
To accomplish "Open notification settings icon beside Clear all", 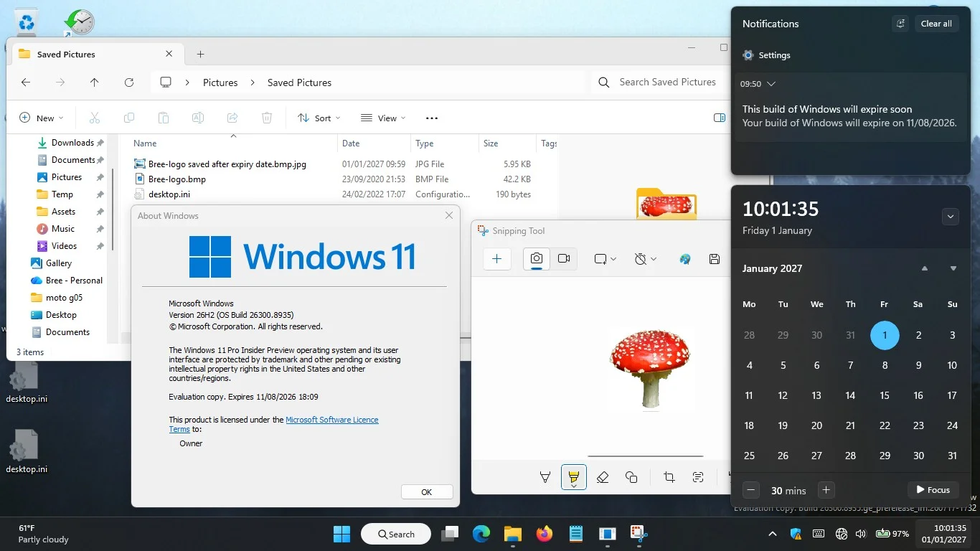I will tap(900, 24).
